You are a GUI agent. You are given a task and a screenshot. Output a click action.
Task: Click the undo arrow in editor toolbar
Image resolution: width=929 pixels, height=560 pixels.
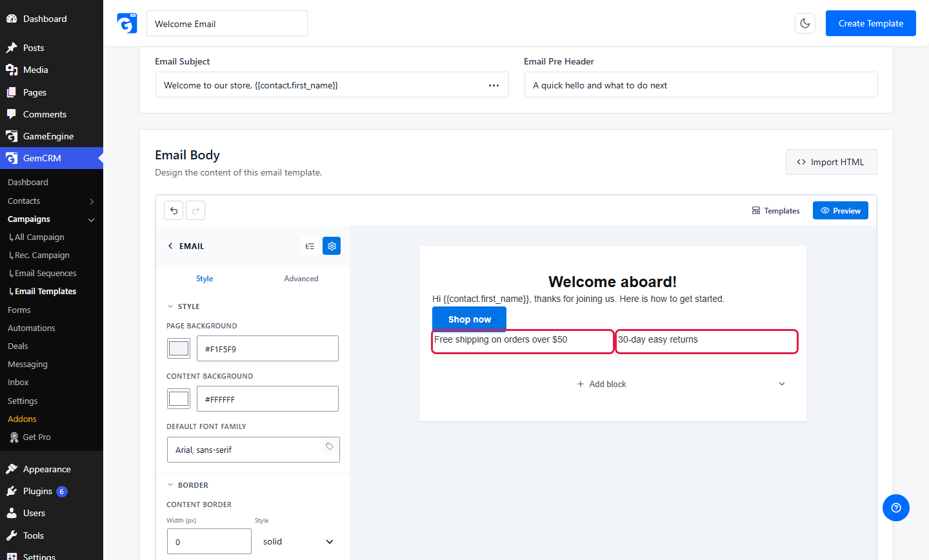tap(174, 210)
